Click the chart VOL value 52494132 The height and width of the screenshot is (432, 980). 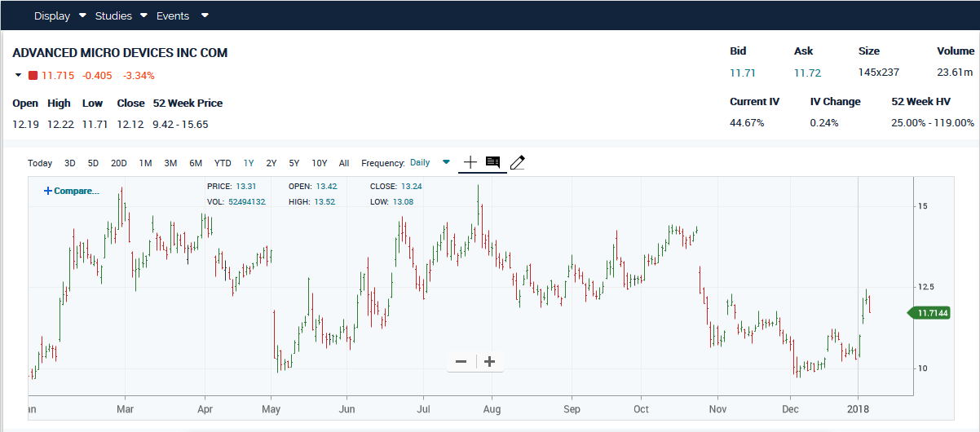pyautogui.click(x=247, y=201)
